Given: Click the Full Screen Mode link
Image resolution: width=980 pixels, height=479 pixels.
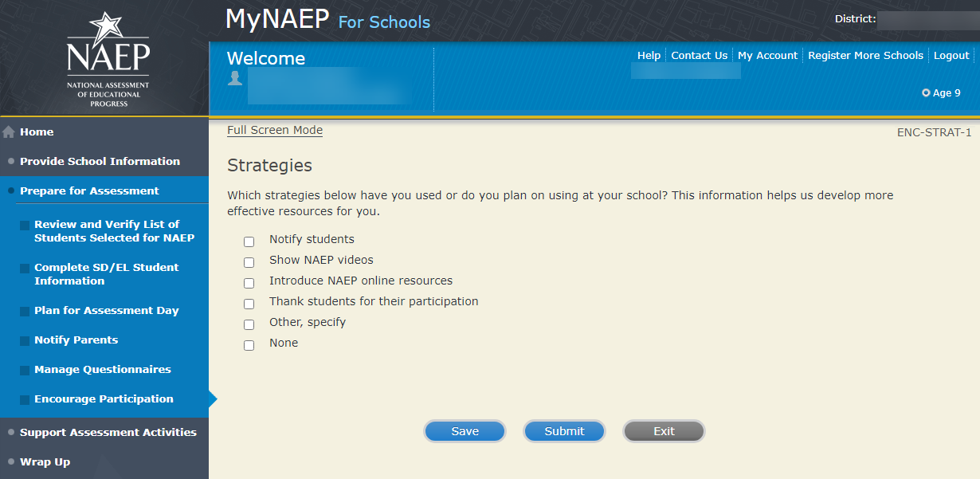Looking at the screenshot, I should pos(275,131).
